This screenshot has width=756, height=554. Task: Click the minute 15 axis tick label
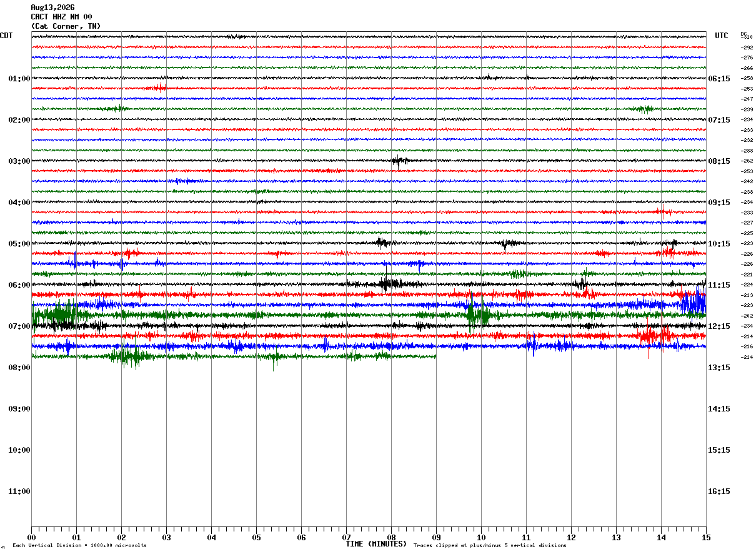[x=706, y=537]
